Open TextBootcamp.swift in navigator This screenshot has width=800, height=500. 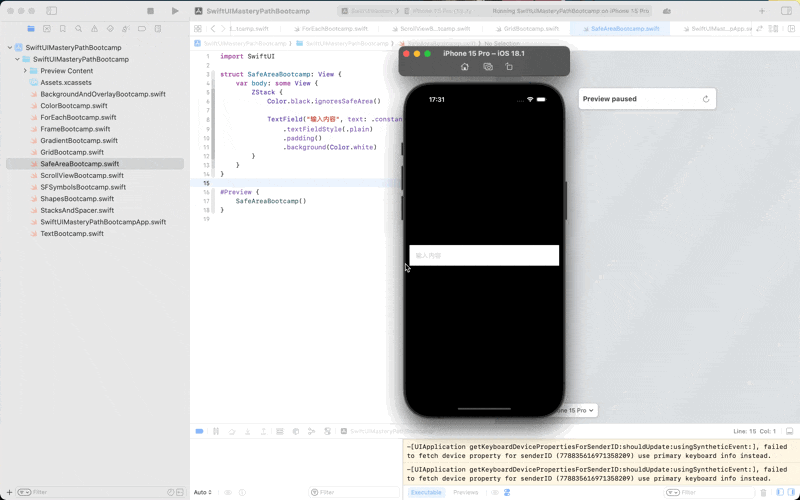[72, 234]
